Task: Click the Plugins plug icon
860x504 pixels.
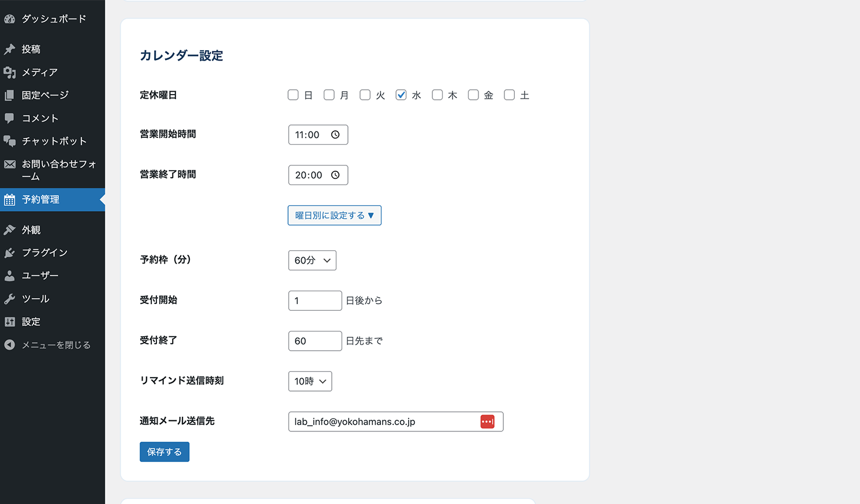Action: click(10, 253)
